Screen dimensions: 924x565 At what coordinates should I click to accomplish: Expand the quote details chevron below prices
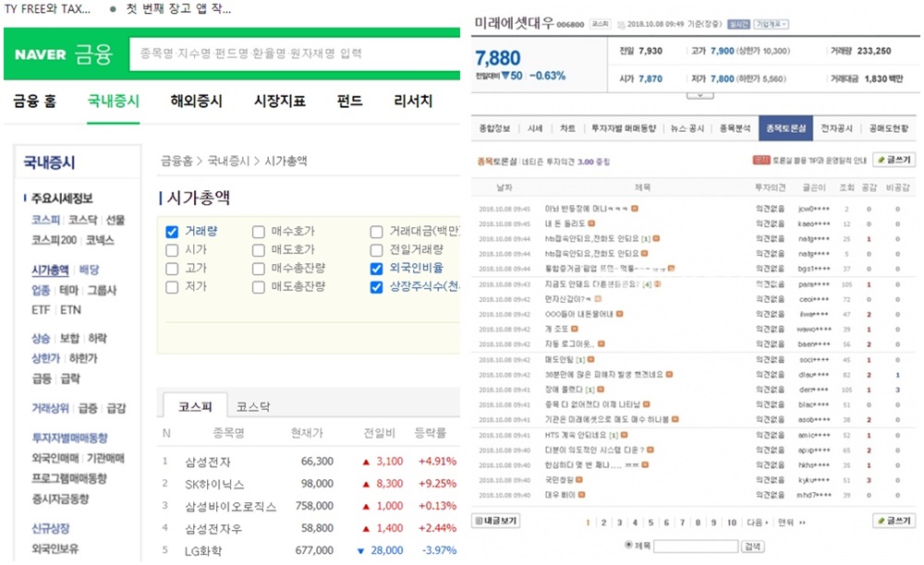(700, 95)
